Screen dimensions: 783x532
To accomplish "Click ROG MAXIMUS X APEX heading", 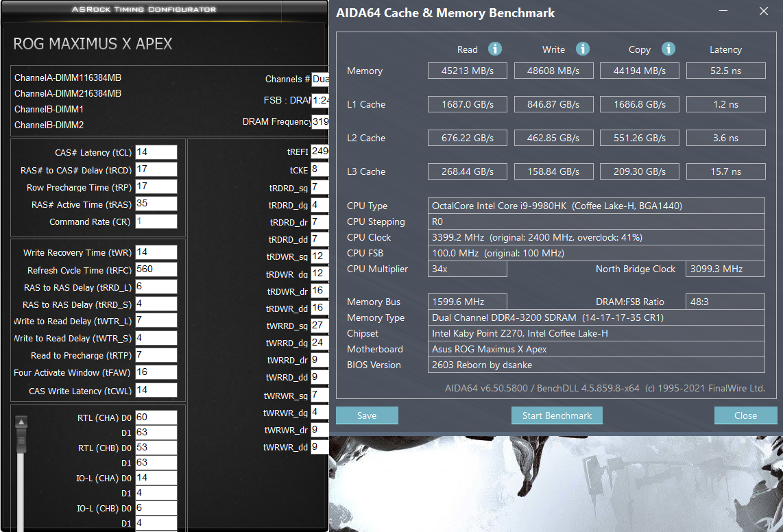I will click(93, 43).
